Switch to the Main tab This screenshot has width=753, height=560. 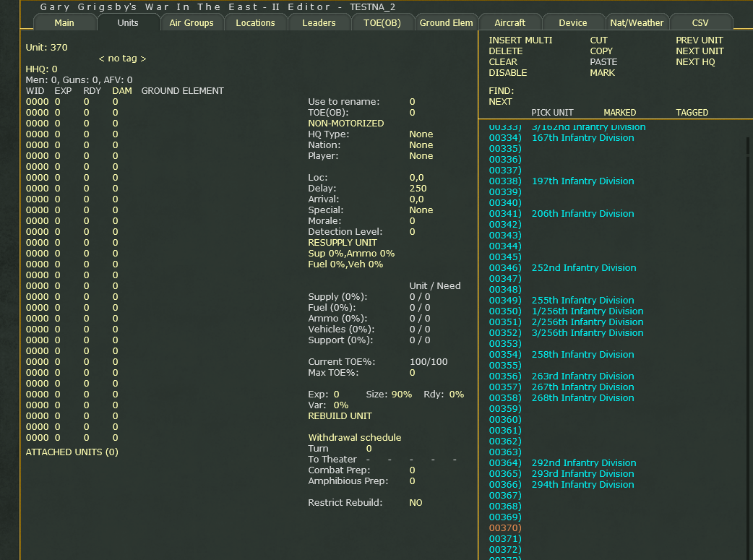click(64, 22)
